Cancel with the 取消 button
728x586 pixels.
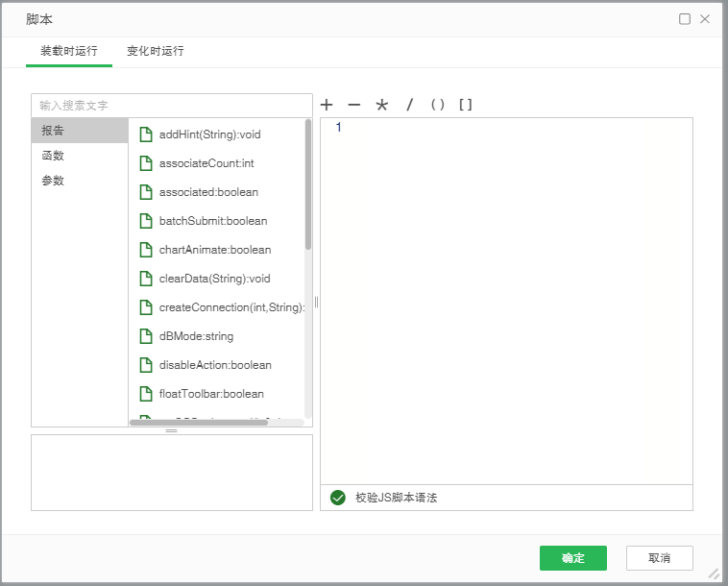click(659, 558)
